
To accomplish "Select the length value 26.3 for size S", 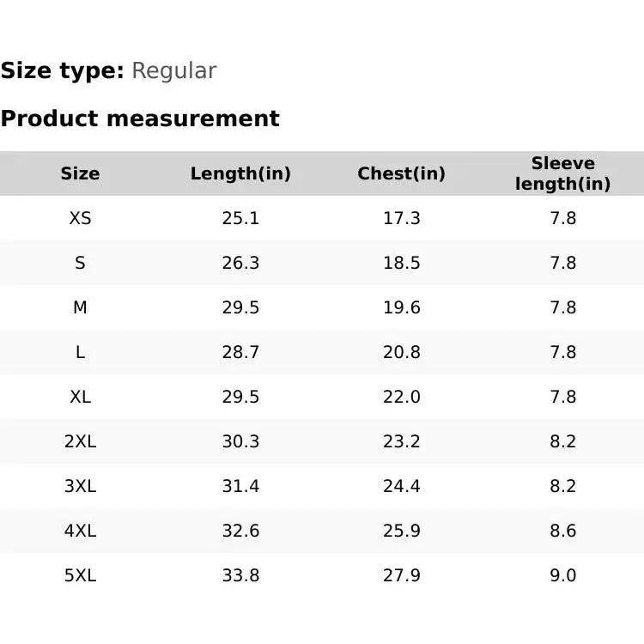I will [x=240, y=263].
